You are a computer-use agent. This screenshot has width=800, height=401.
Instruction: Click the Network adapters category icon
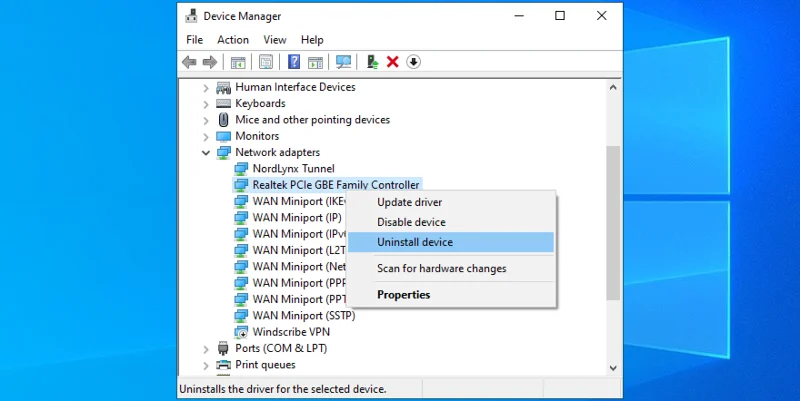(x=223, y=153)
